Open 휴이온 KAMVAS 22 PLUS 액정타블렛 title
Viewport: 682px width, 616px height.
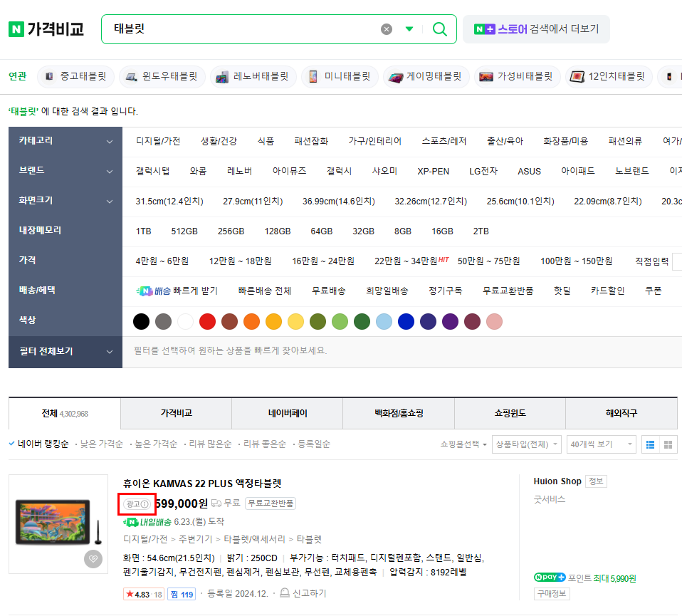click(x=201, y=484)
